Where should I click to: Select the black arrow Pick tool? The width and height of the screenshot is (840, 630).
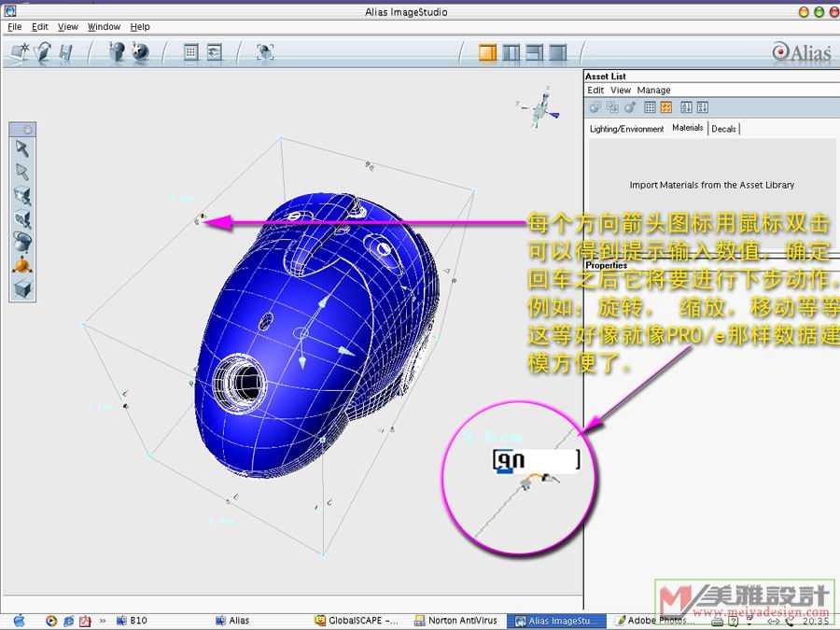[x=22, y=148]
